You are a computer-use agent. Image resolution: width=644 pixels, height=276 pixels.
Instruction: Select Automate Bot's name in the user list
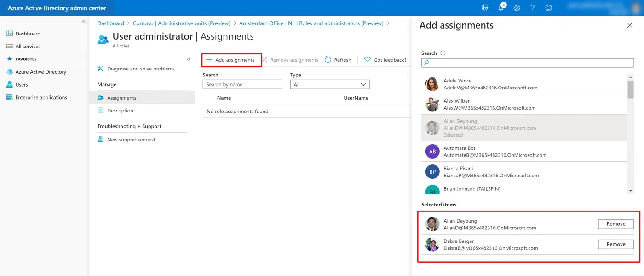(x=460, y=148)
